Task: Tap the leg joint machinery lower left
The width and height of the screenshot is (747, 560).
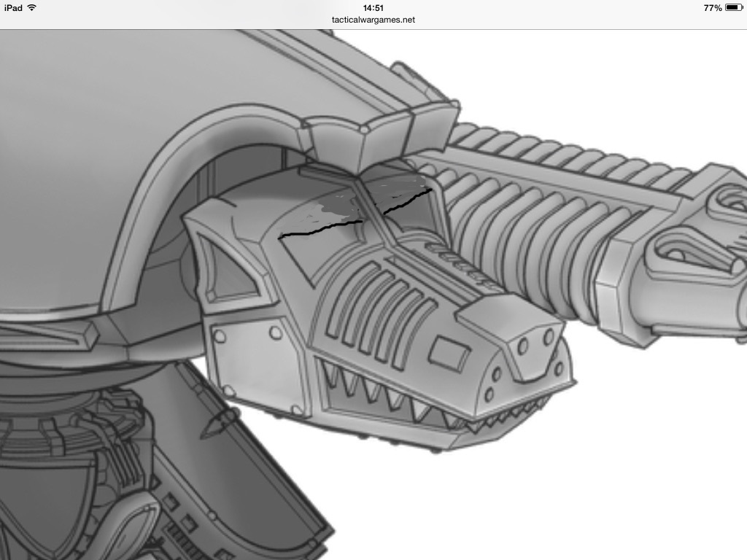Action: tap(73, 467)
